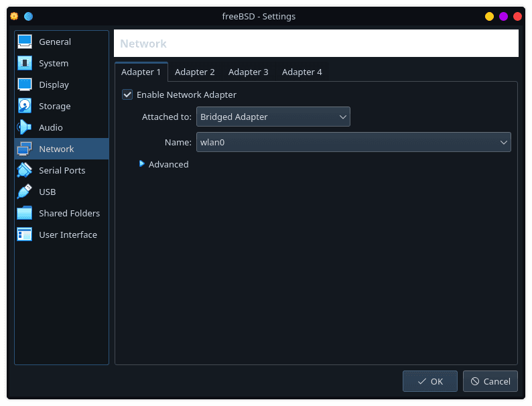532x406 pixels.
Task: Switch to the Adapter 2 tab
Action: pos(195,72)
